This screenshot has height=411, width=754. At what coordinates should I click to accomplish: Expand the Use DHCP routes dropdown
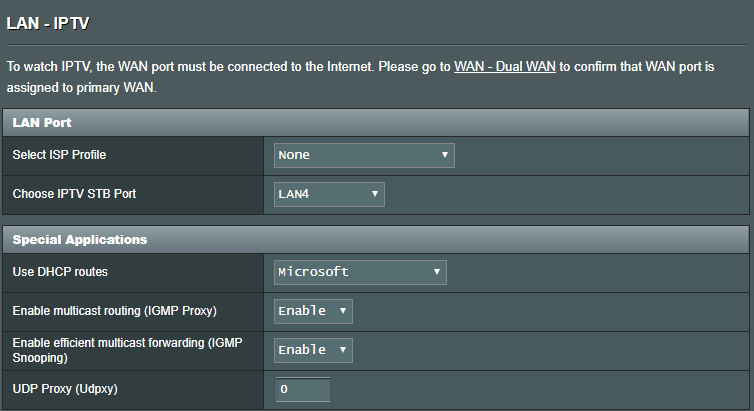pyautogui.click(x=360, y=271)
